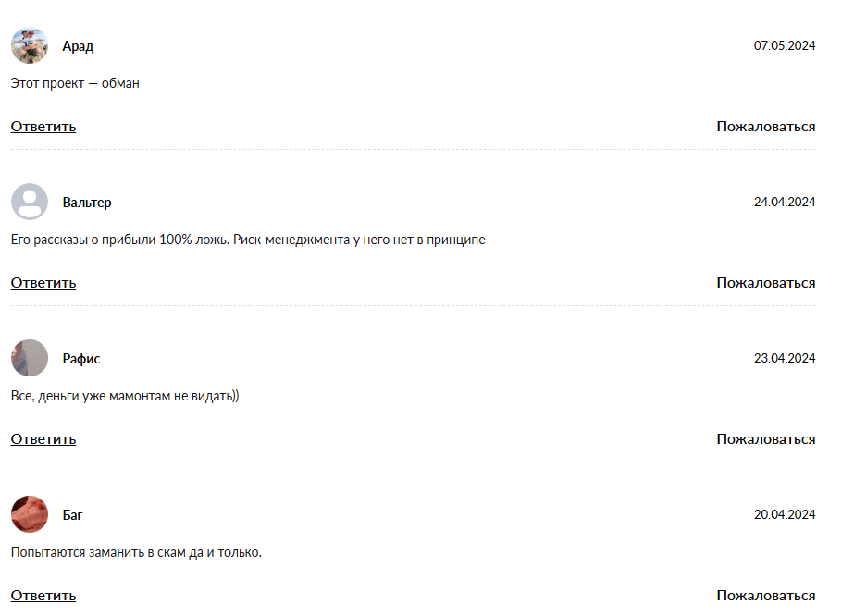Report Рафис's comment with Пожаловаться
This screenshot has width=854, height=616.
click(x=766, y=439)
